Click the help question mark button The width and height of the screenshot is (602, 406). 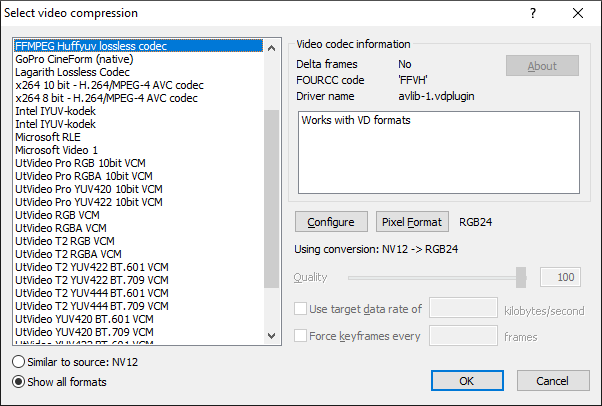(532, 13)
